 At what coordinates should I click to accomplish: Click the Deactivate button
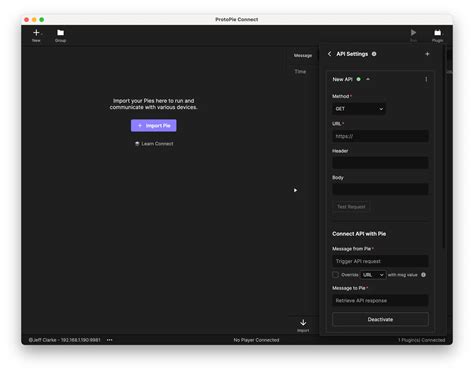pos(380,319)
